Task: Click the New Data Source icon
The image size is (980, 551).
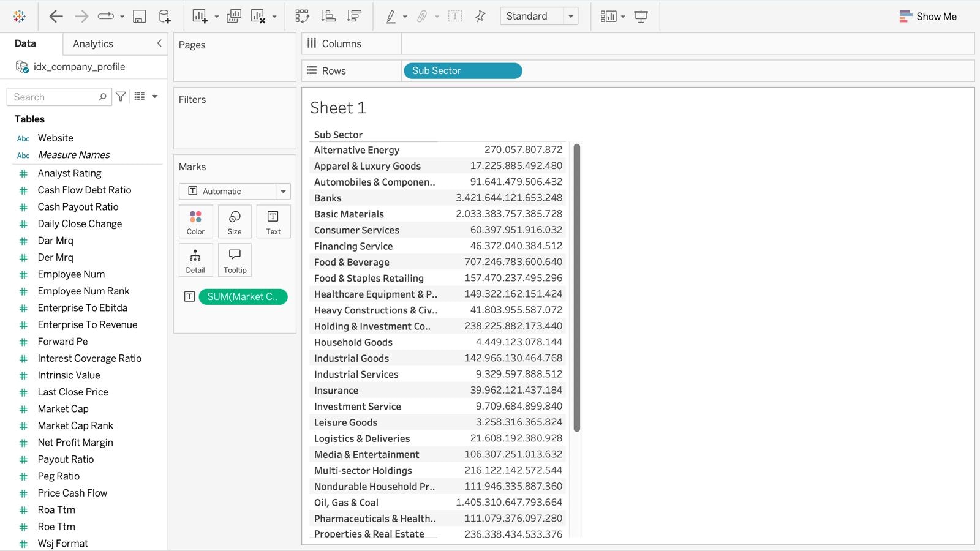Action: [164, 17]
